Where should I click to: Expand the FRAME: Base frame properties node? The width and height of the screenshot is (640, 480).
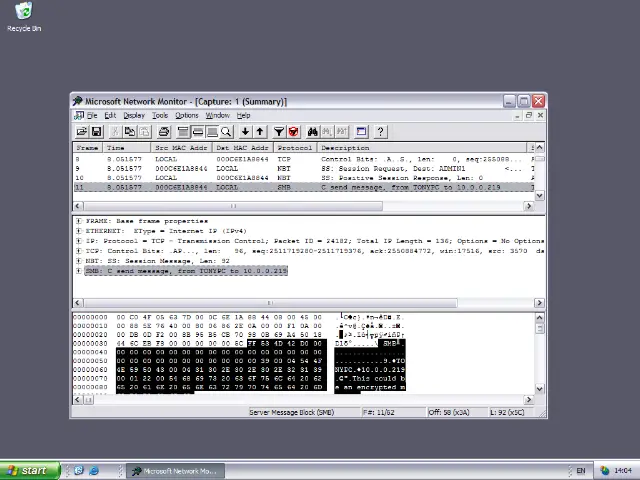pyautogui.click(x=79, y=221)
